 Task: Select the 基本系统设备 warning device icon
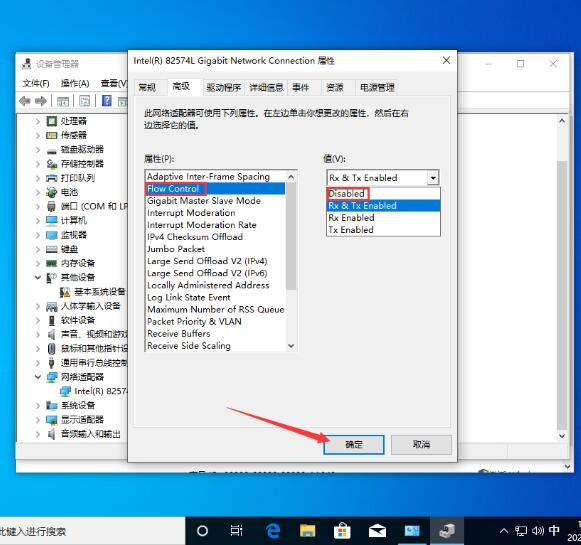click(65, 292)
